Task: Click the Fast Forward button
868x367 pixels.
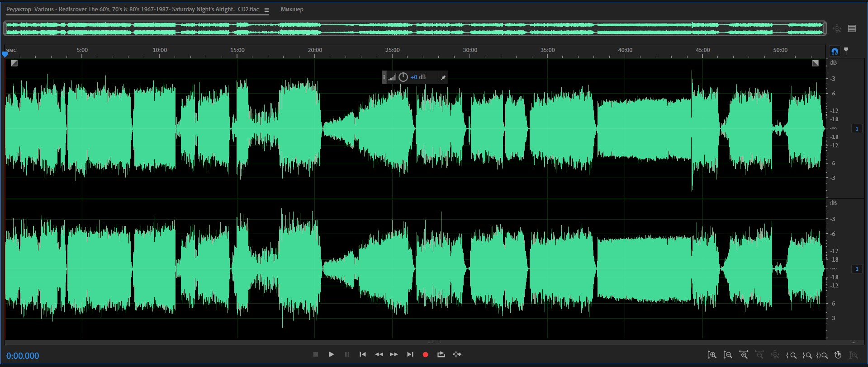Action: pyautogui.click(x=394, y=355)
